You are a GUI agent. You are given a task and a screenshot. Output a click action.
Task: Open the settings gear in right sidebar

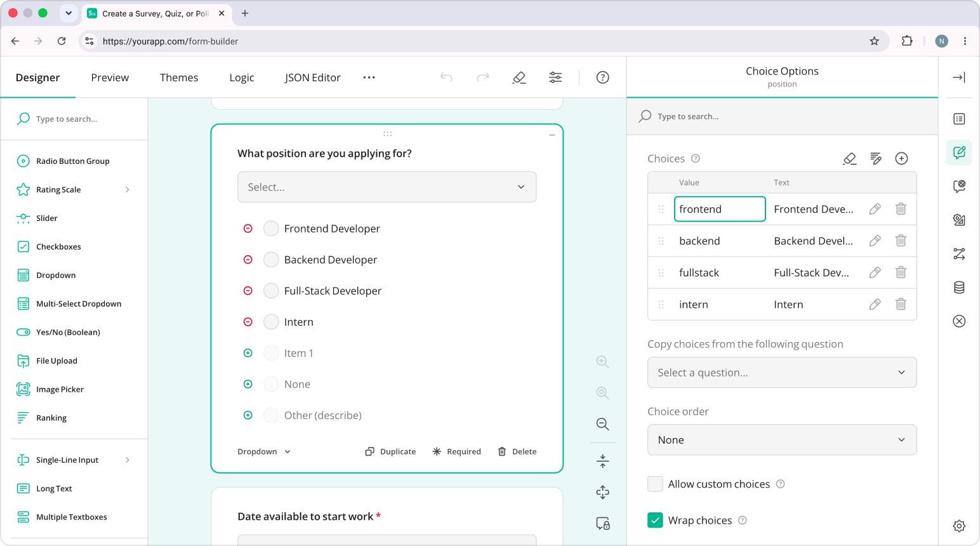click(x=959, y=526)
